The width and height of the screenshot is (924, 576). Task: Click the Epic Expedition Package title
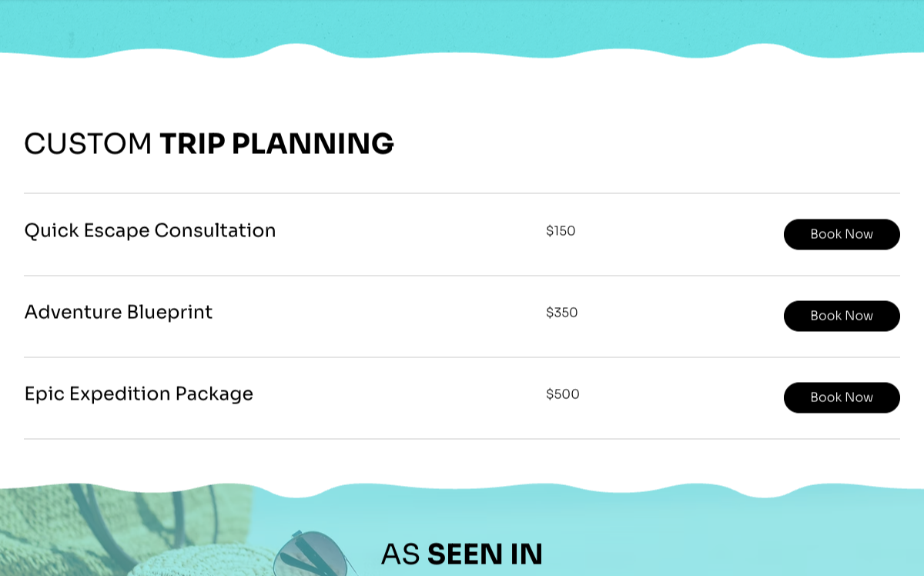(x=139, y=393)
